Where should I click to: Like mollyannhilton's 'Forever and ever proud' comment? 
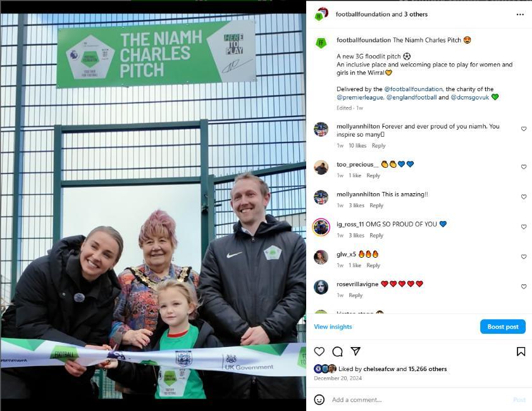(x=524, y=129)
